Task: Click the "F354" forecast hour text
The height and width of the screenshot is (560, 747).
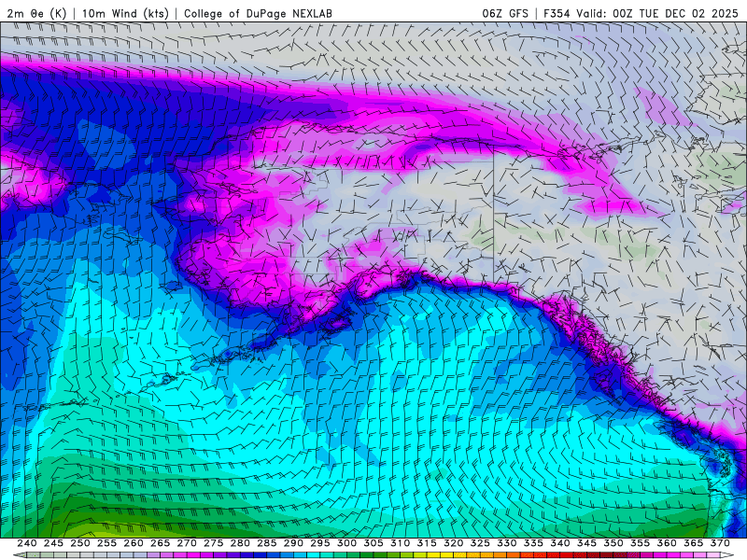Action: (557, 13)
